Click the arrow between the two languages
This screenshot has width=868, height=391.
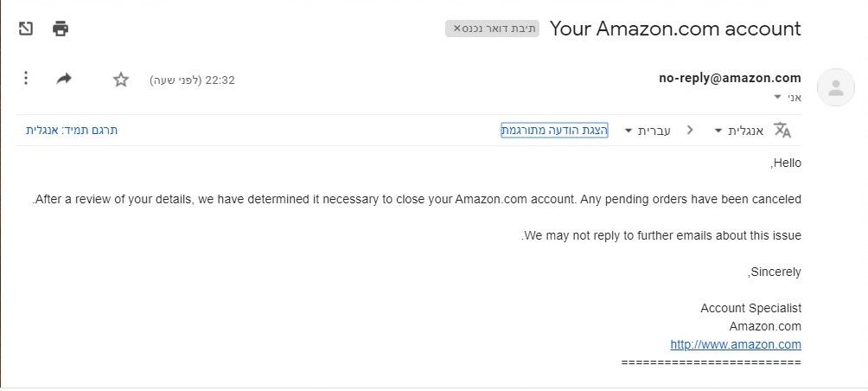click(689, 130)
